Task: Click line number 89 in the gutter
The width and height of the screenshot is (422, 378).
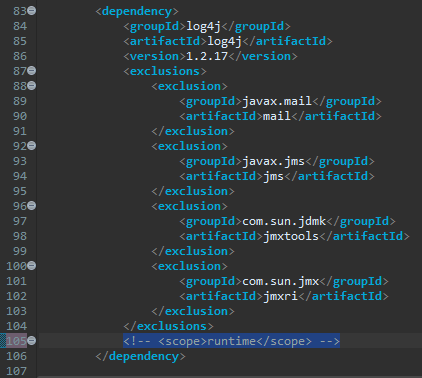Action: 20,101
